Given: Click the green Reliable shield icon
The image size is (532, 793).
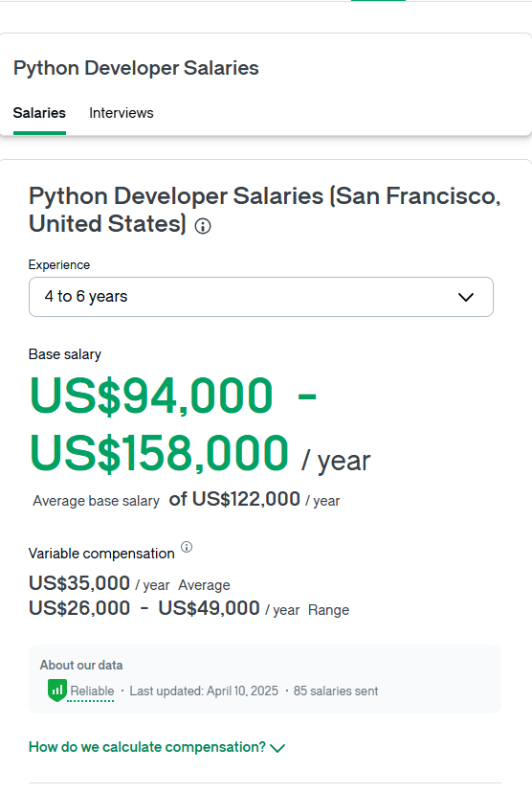Looking at the screenshot, I should (57, 691).
